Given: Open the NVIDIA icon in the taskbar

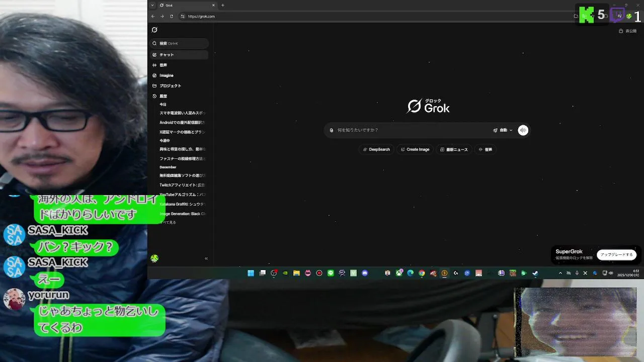Looking at the screenshot, I should [x=285, y=273].
